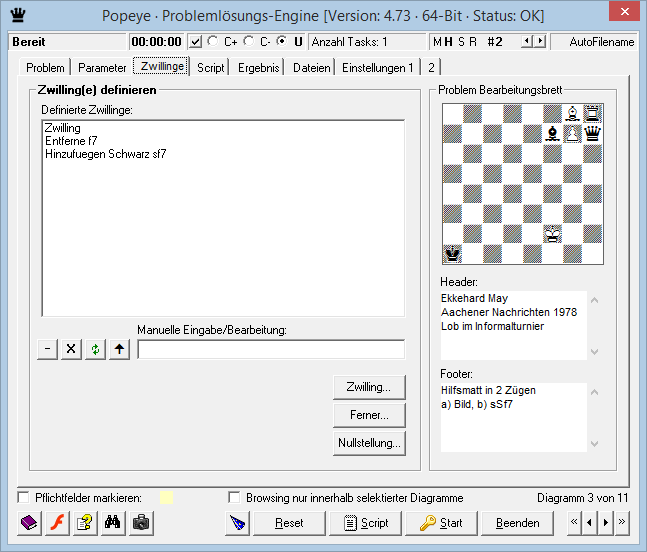Select the C+ radio button
Viewport: 647px width, 552px height.
213,41
